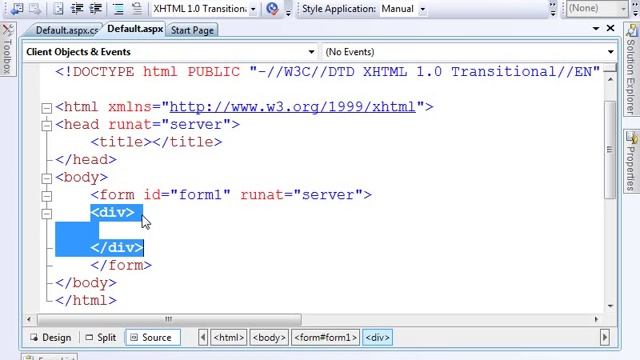640x360 pixels.
Task: Collapse the form element outline node
Action: coord(47,196)
